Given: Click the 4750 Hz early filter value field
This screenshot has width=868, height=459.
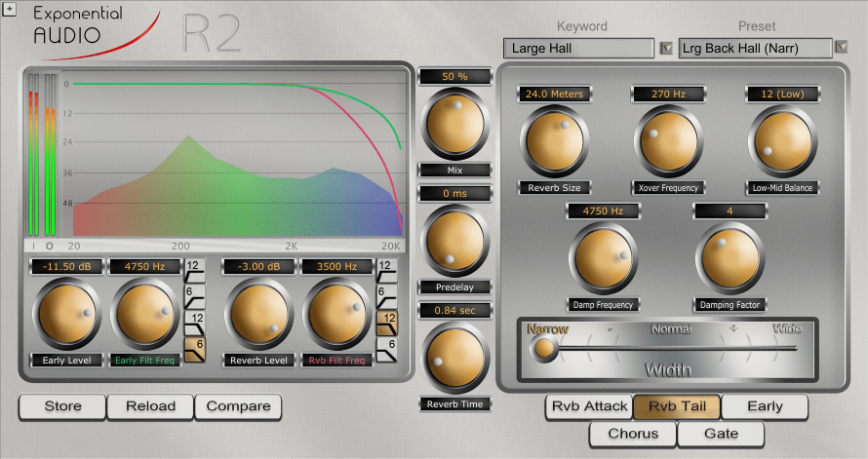Looking at the screenshot, I should [x=145, y=267].
